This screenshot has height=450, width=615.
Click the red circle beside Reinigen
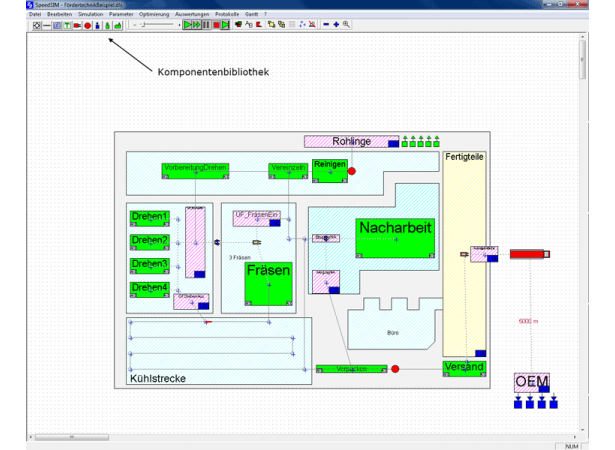[x=352, y=171]
